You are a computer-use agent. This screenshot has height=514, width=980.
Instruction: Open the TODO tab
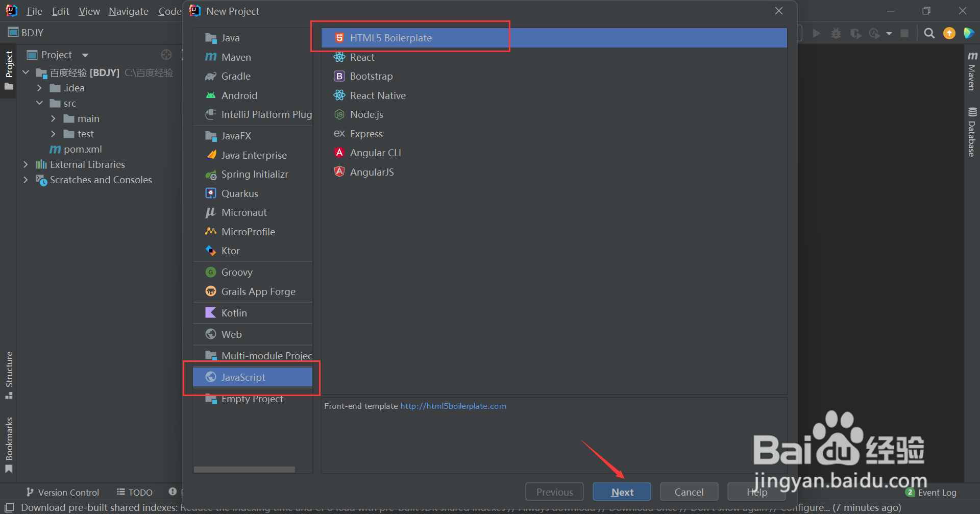pyautogui.click(x=135, y=492)
